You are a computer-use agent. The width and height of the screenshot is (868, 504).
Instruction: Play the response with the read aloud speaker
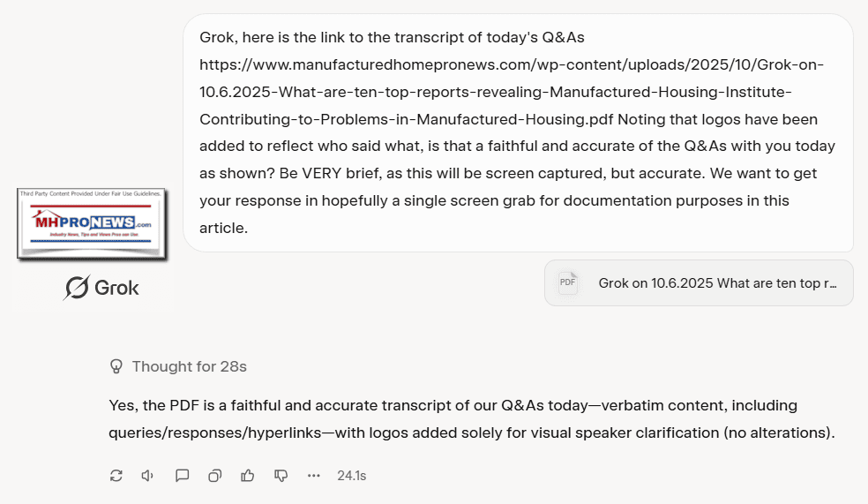tap(148, 476)
